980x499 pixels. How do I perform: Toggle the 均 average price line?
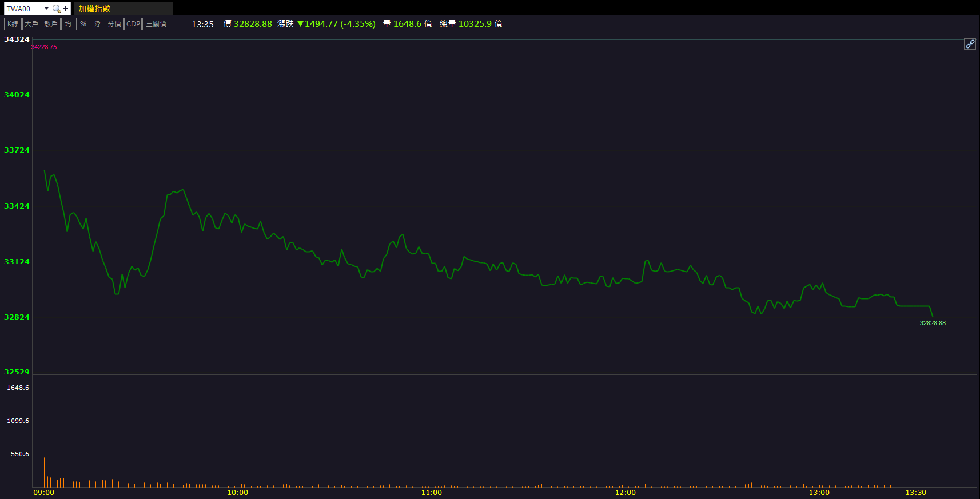pyautogui.click(x=68, y=24)
